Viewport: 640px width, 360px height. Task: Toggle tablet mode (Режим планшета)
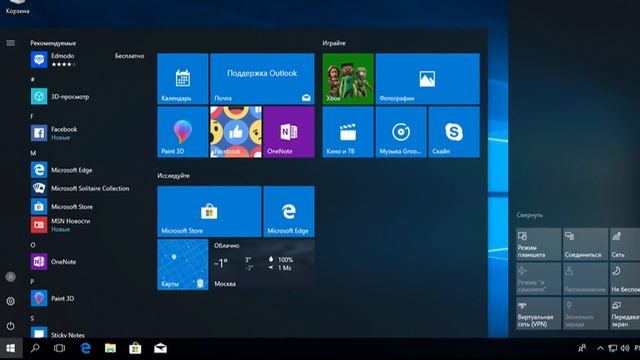coord(539,244)
